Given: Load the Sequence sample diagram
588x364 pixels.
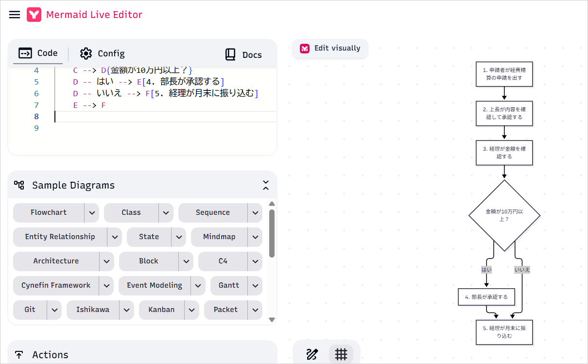Looking at the screenshot, I should tap(213, 212).
